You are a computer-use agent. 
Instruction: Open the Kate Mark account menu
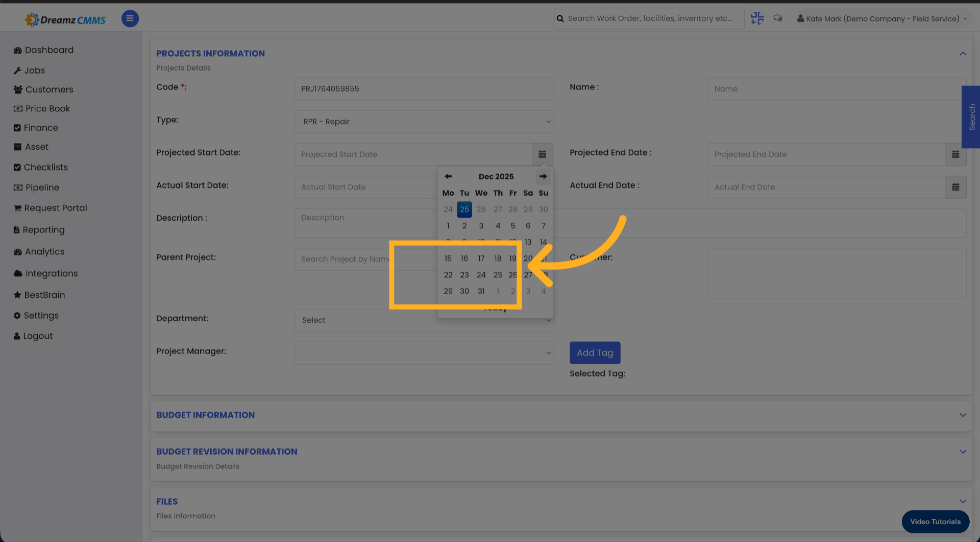click(x=881, y=18)
